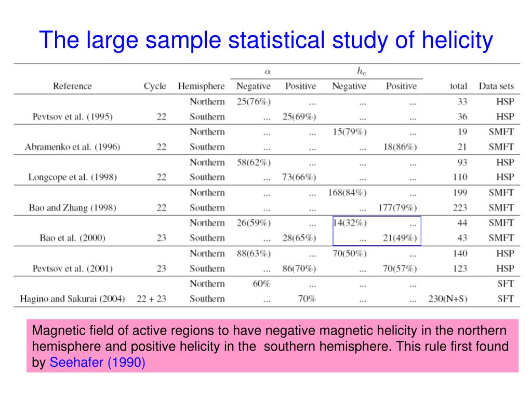Select the 230(N+S) total value
This screenshot has width=532, height=399.
[x=448, y=299]
